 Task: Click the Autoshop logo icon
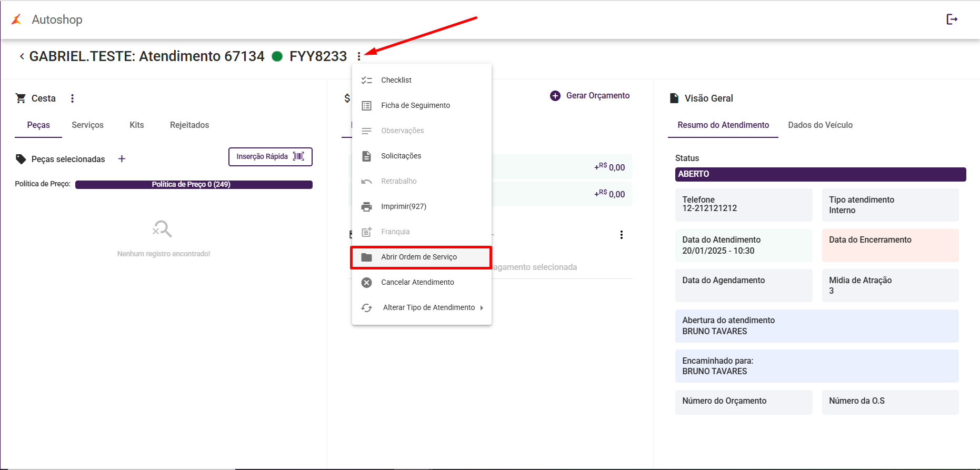(x=17, y=19)
